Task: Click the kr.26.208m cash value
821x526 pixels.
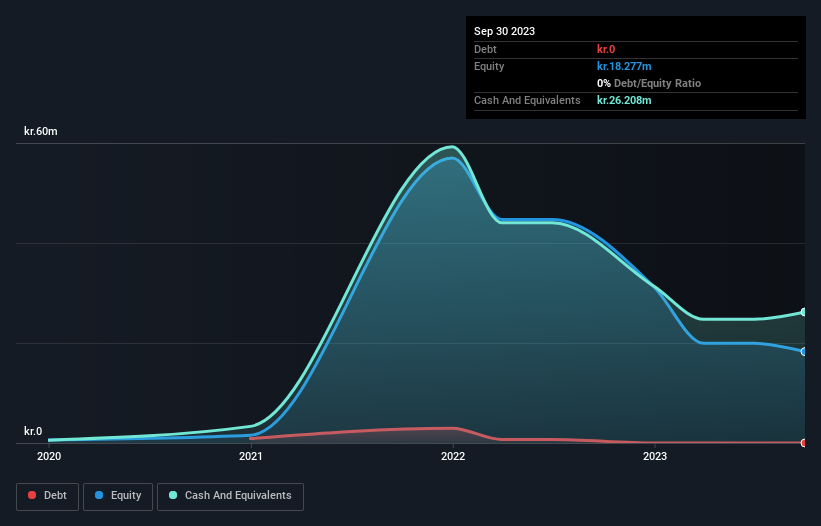Action: (x=624, y=100)
